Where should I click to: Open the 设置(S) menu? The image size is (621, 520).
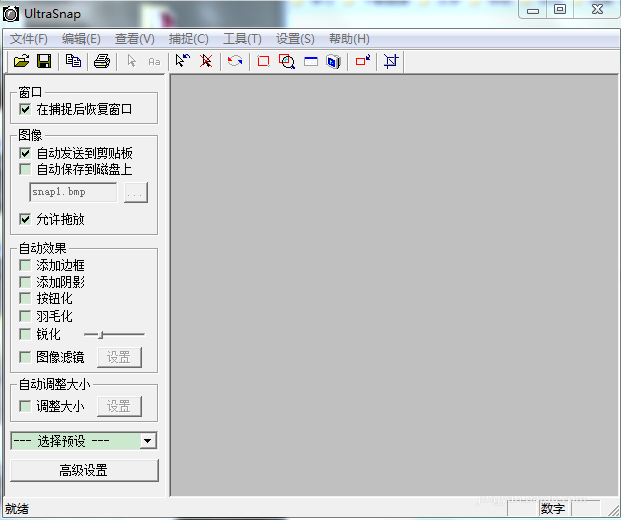(295, 39)
